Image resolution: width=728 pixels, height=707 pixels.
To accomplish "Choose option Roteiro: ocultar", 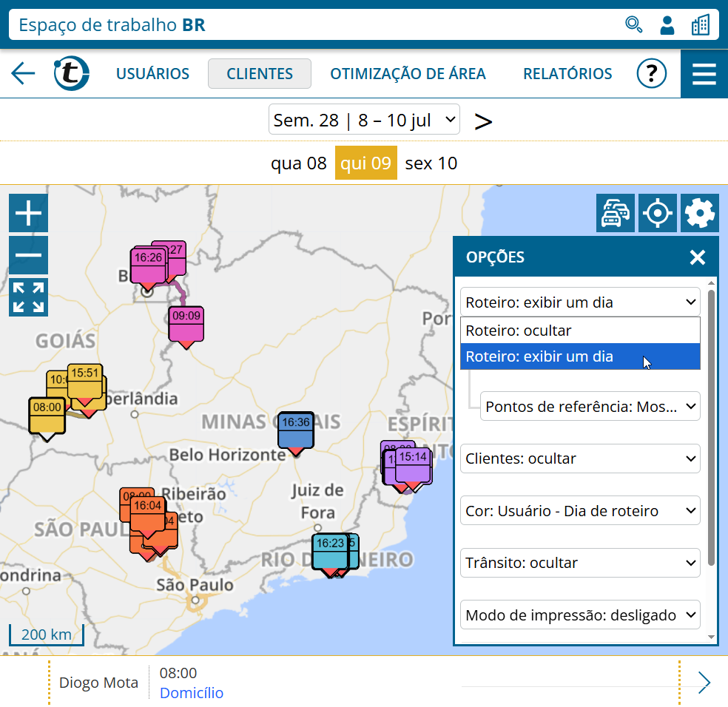I will click(x=580, y=331).
